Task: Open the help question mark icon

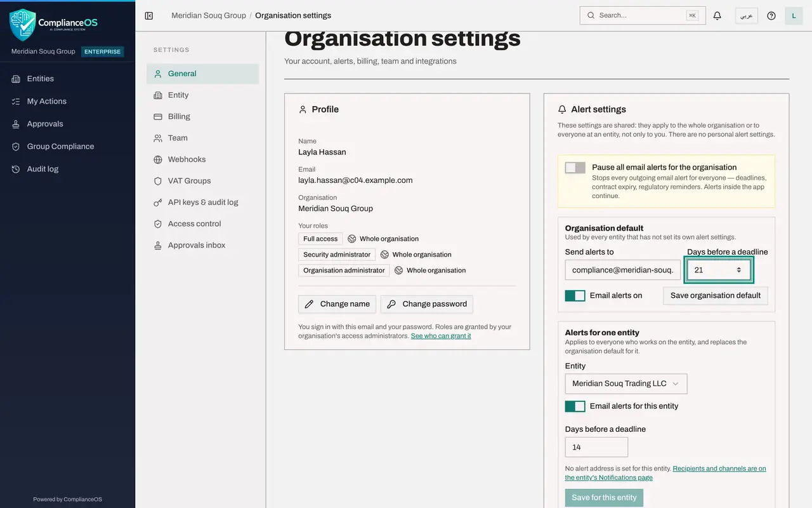Action: [771, 15]
